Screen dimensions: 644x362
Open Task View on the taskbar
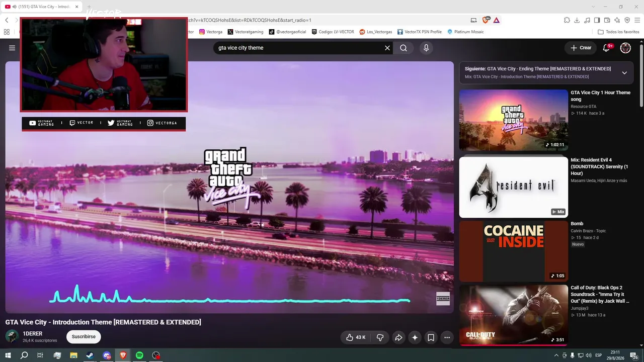pyautogui.click(x=40, y=355)
